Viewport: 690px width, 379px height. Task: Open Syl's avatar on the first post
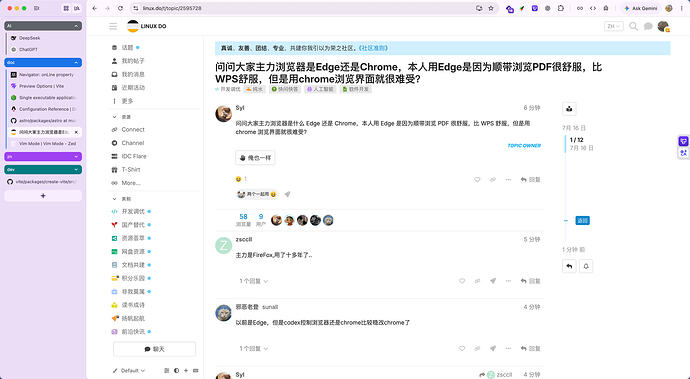click(224, 114)
